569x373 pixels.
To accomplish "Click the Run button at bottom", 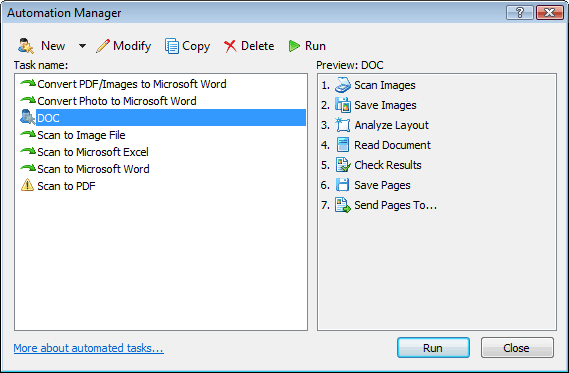I will (433, 348).
